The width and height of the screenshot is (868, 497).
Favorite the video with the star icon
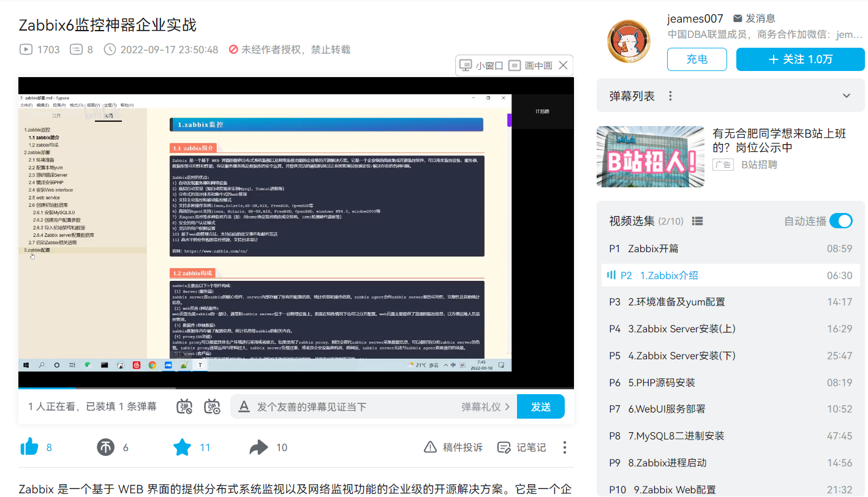click(182, 447)
